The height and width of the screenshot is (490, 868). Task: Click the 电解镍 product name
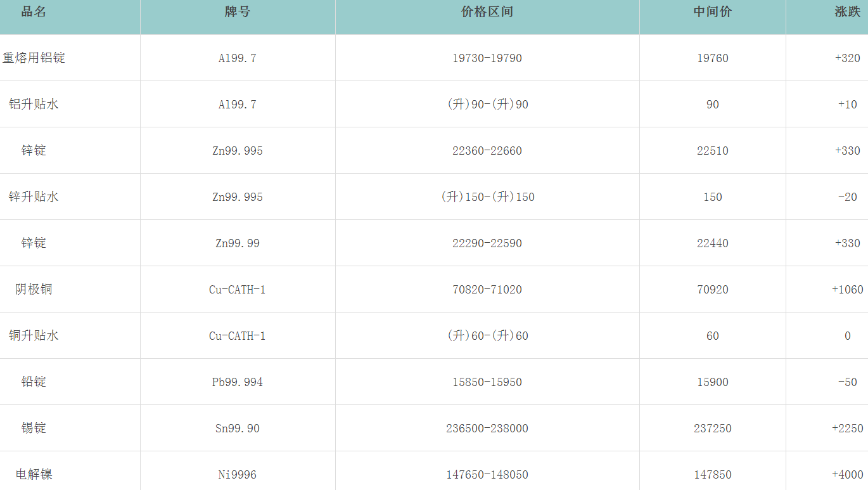point(34,475)
